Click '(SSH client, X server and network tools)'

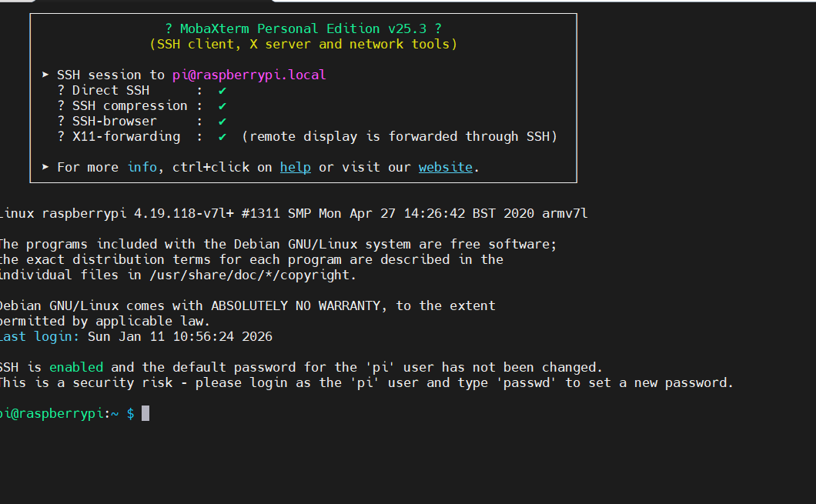click(x=303, y=44)
